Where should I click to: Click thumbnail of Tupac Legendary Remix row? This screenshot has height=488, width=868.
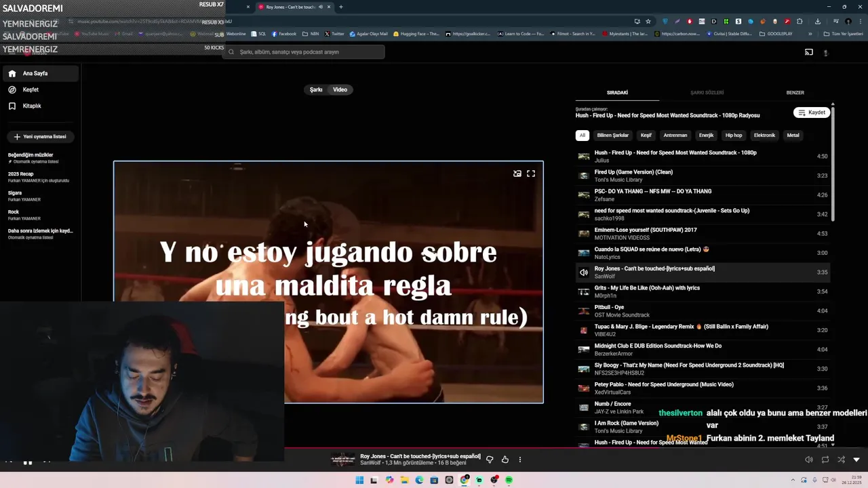[x=583, y=330]
